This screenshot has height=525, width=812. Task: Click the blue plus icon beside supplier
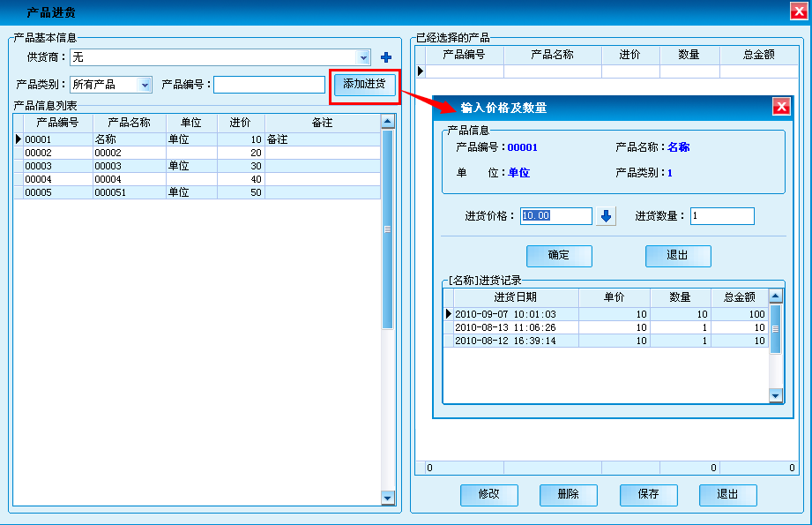click(385, 57)
